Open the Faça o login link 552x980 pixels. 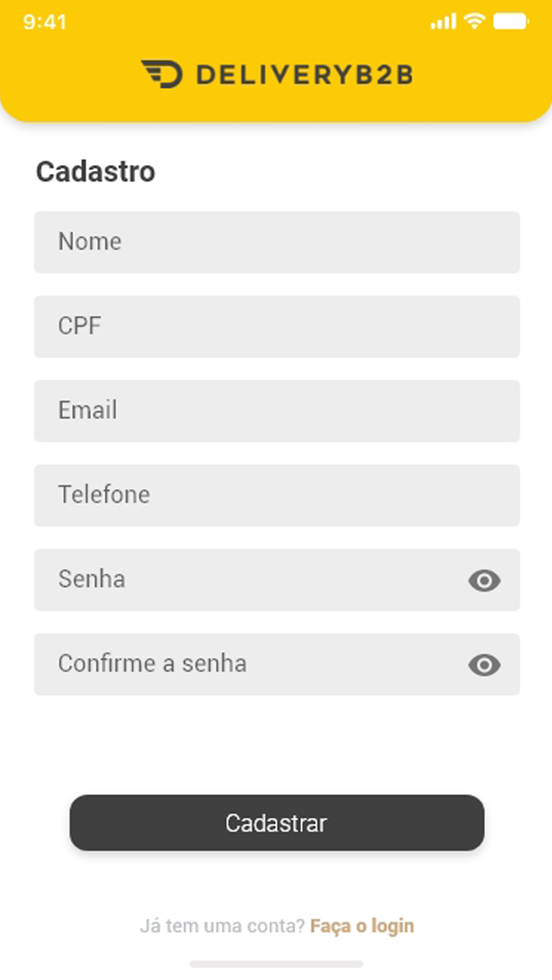click(362, 926)
